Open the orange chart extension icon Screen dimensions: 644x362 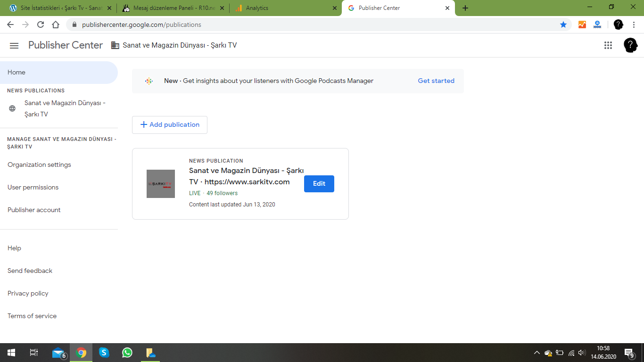[582, 25]
